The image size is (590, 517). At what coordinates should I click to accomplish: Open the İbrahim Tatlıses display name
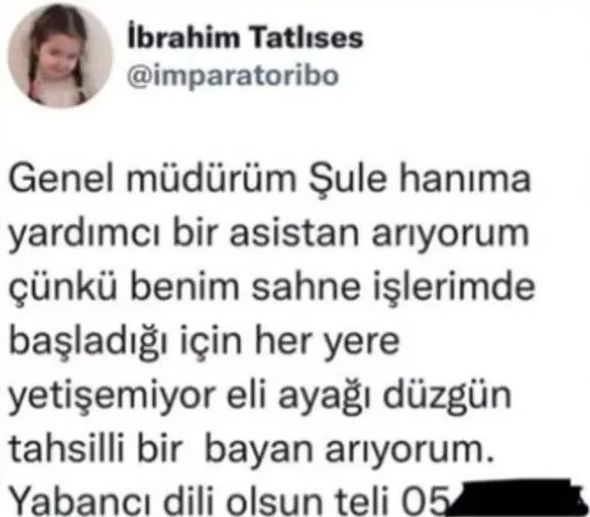[x=245, y=36]
